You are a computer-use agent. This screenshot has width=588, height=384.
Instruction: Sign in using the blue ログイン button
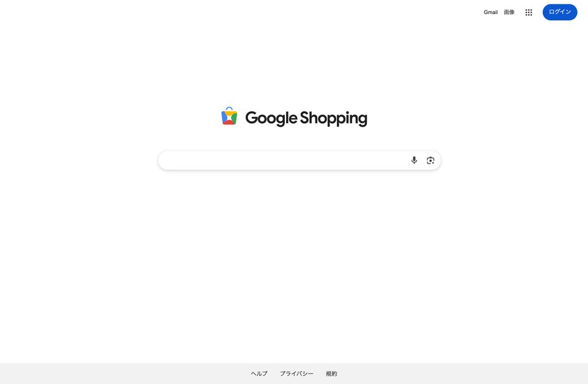pos(560,12)
